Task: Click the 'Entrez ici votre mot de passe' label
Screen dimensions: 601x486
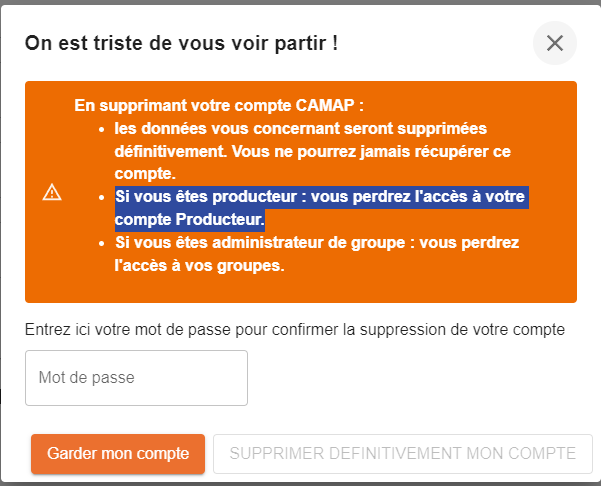Action: [x=295, y=328]
